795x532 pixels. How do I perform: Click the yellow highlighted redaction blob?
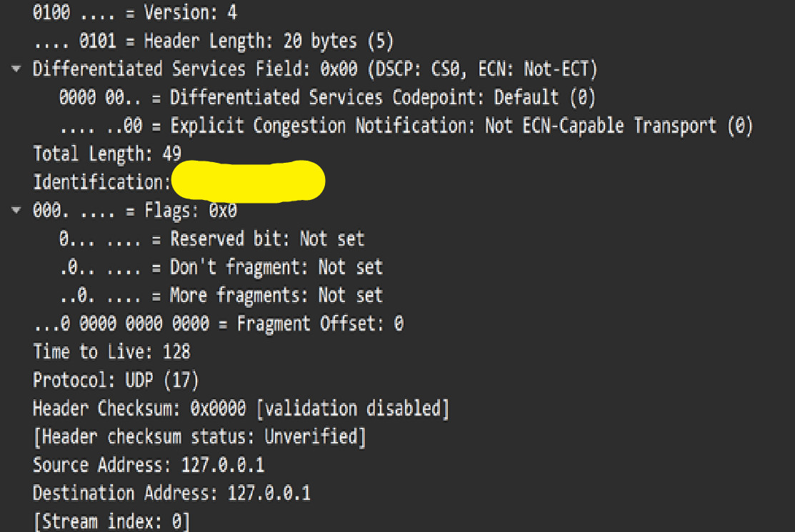coord(249,181)
